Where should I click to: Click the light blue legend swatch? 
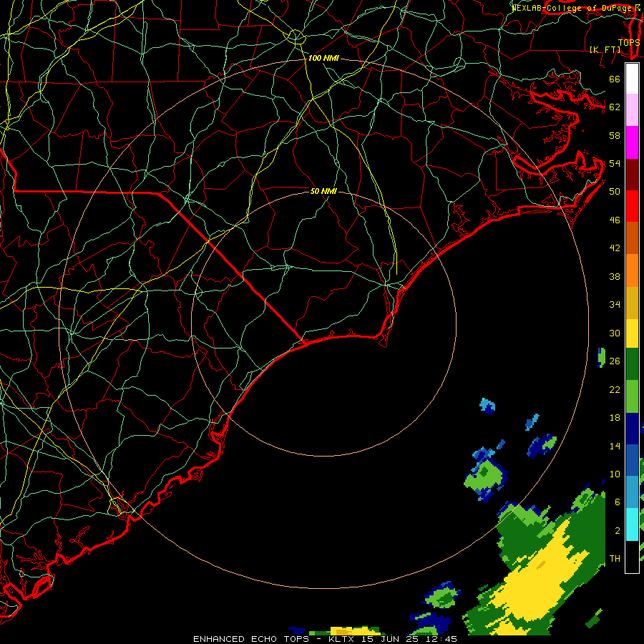click(632, 492)
